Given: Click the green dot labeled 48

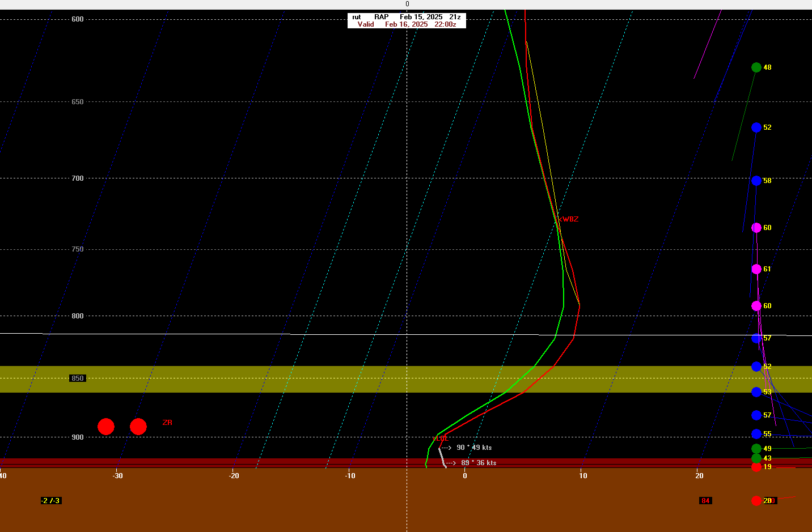Looking at the screenshot, I should [x=756, y=67].
